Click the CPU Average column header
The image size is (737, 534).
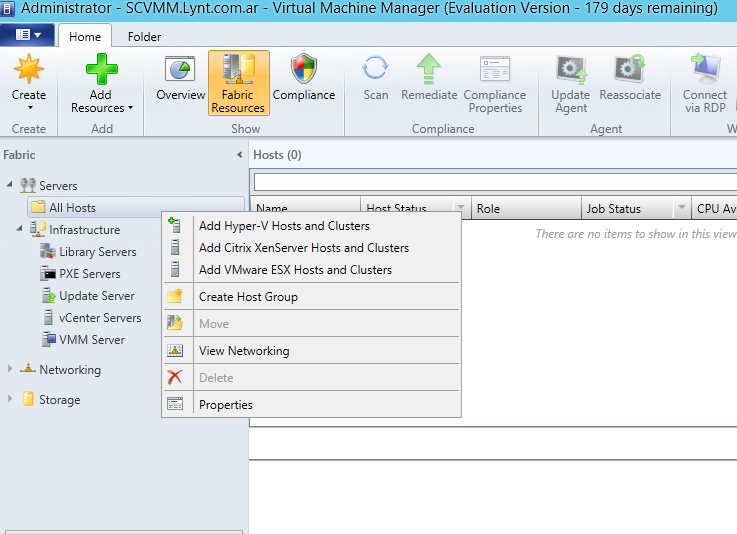(x=714, y=208)
